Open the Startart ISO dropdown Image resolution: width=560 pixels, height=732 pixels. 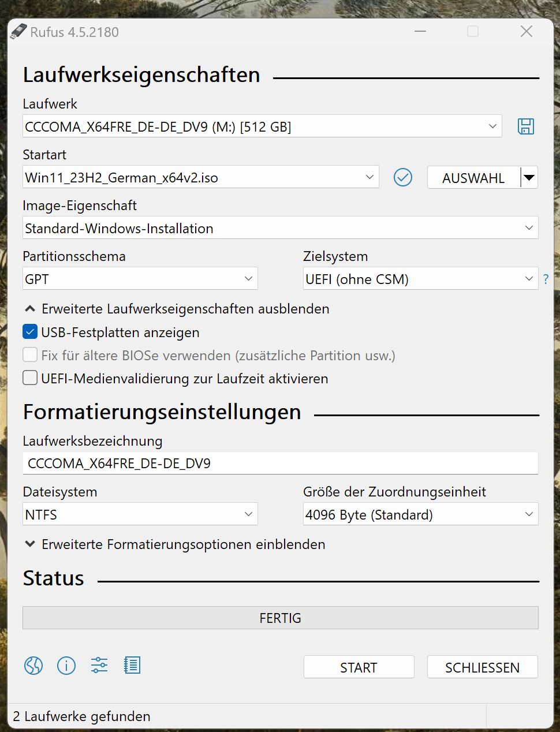[x=201, y=177]
